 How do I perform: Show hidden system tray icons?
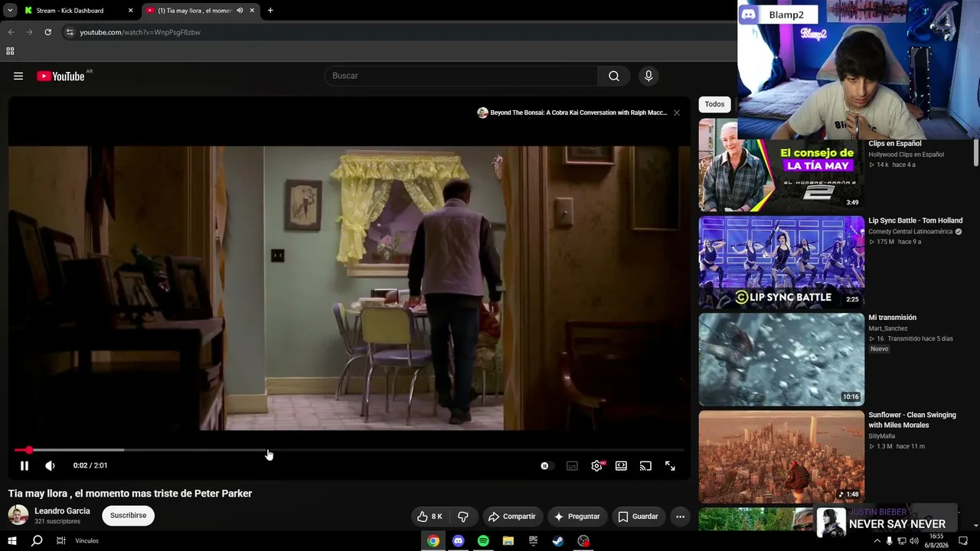[x=877, y=541]
